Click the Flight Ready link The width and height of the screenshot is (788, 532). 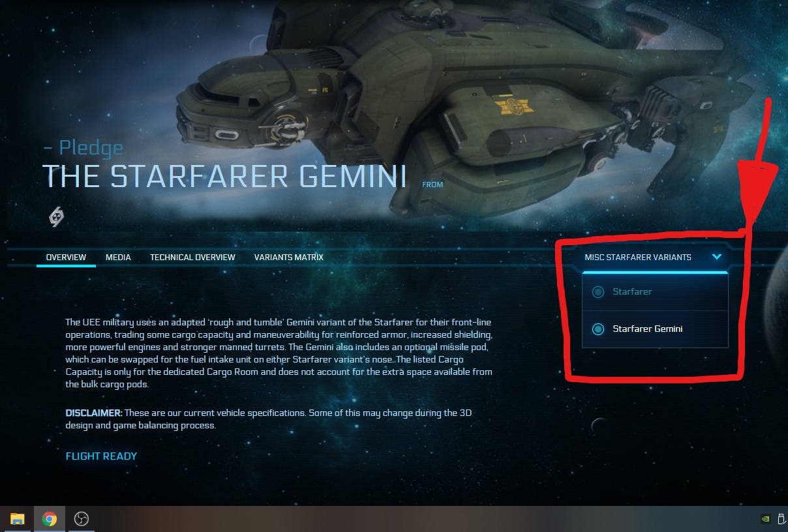click(x=101, y=456)
